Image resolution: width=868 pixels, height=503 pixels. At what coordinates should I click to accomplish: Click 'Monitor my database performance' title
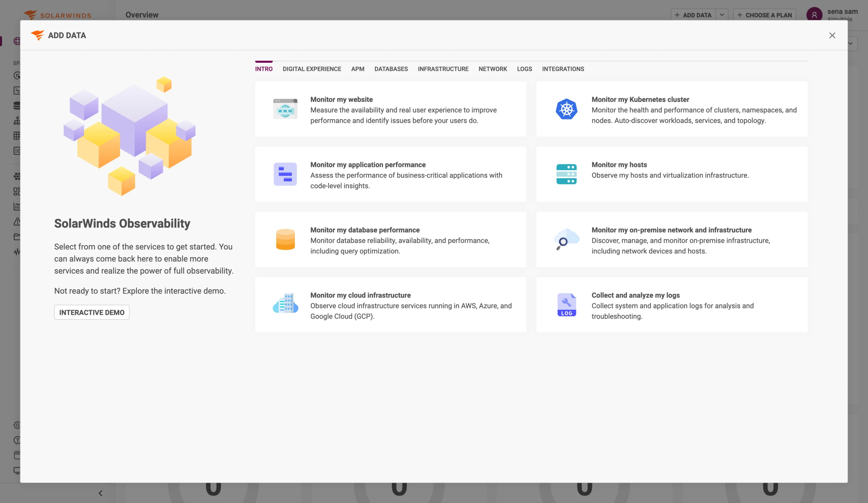365,230
